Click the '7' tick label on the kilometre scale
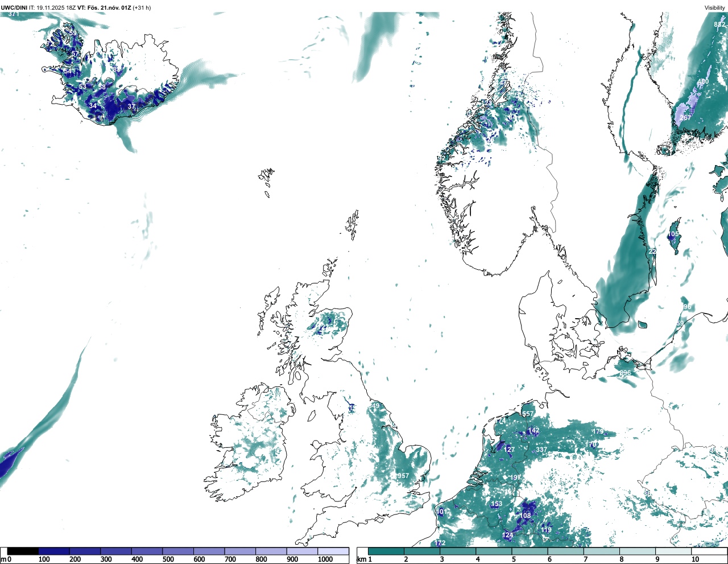Image resolution: width=728 pixels, height=564 pixels. [x=585, y=559]
